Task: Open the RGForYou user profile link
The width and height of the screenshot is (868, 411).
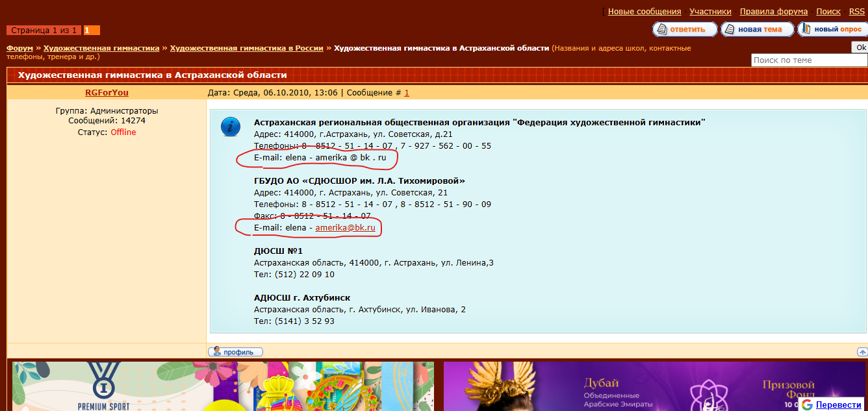Action: [x=107, y=93]
